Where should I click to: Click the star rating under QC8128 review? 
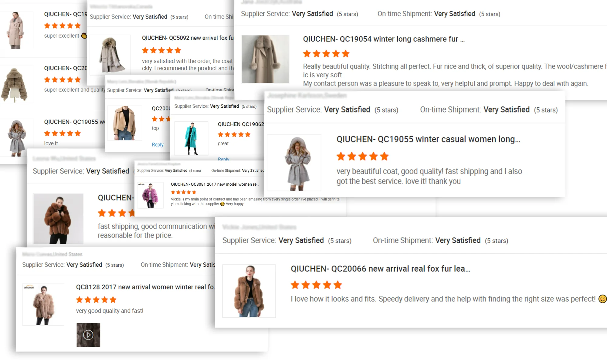pyautogui.click(x=96, y=300)
